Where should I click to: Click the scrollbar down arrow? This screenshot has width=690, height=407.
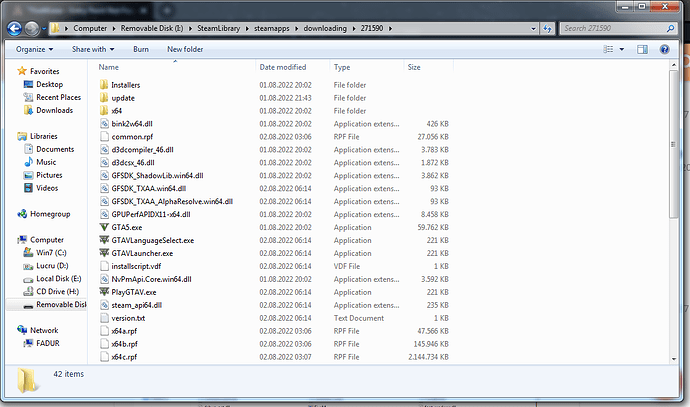pyautogui.click(x=674, y=359)
